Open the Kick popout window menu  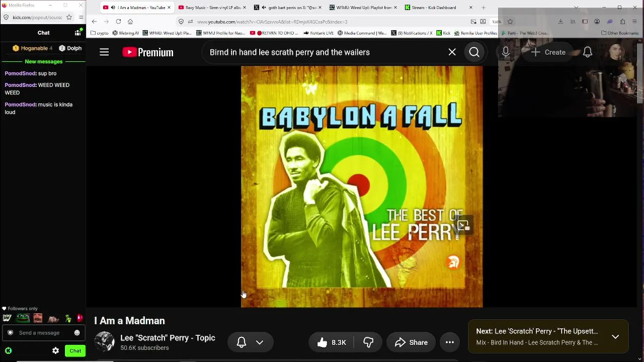point(80,17)
